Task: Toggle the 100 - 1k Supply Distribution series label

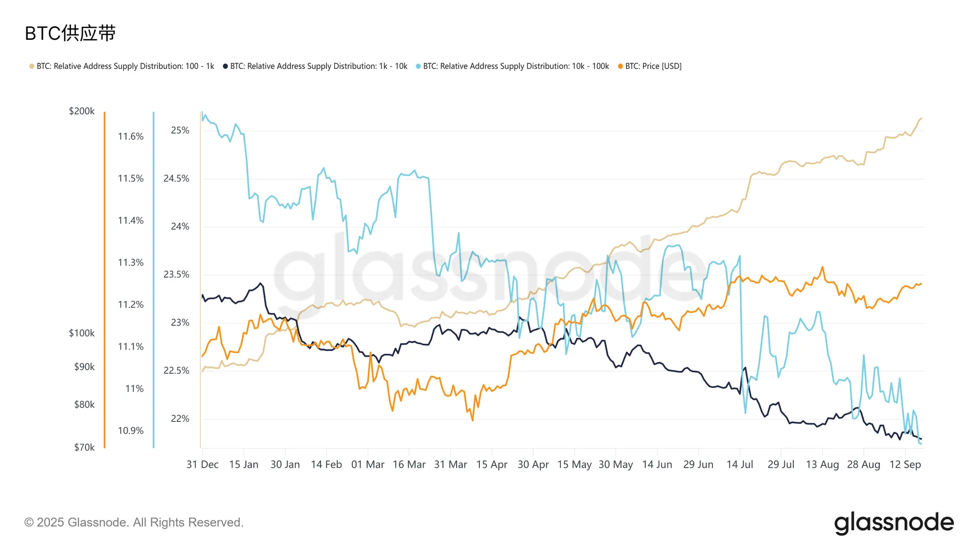Action: pos(125,66)
